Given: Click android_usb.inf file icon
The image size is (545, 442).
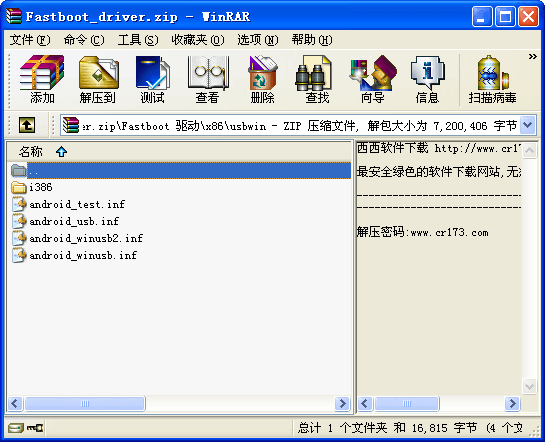Looking at the screenshot, I should [19, 221].
